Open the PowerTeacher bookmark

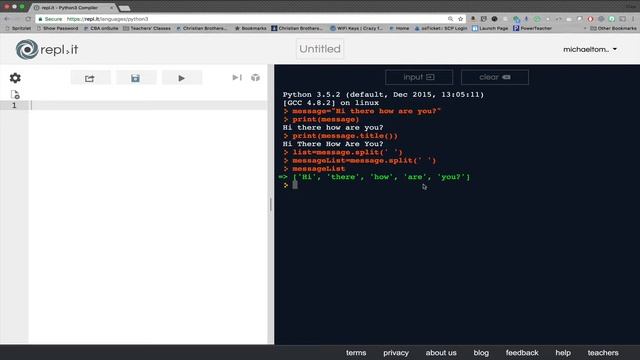click(x=533, y=28)
